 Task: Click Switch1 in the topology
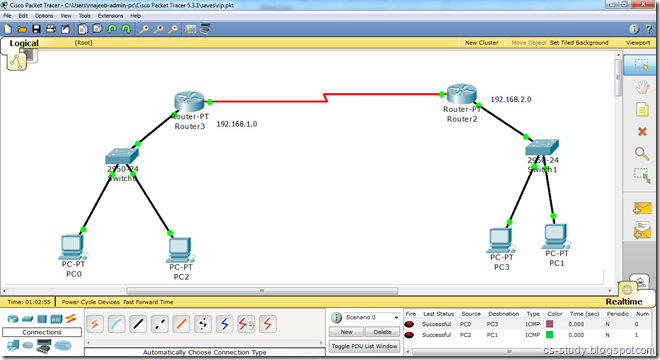pyautogui.click(x=542, y=147)
